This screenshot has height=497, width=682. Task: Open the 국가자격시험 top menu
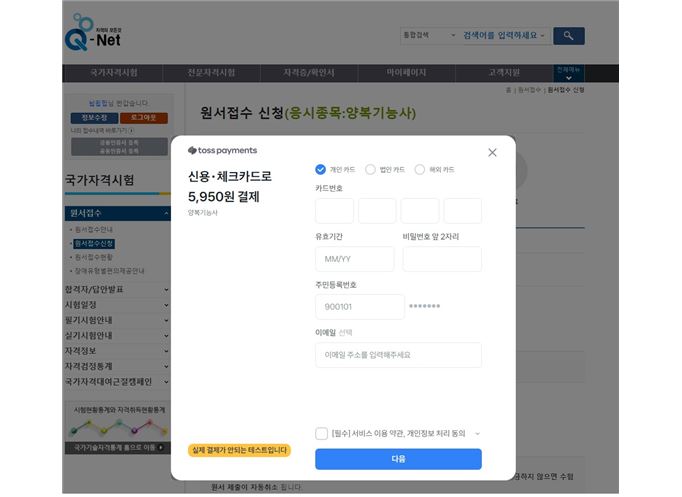114,73
